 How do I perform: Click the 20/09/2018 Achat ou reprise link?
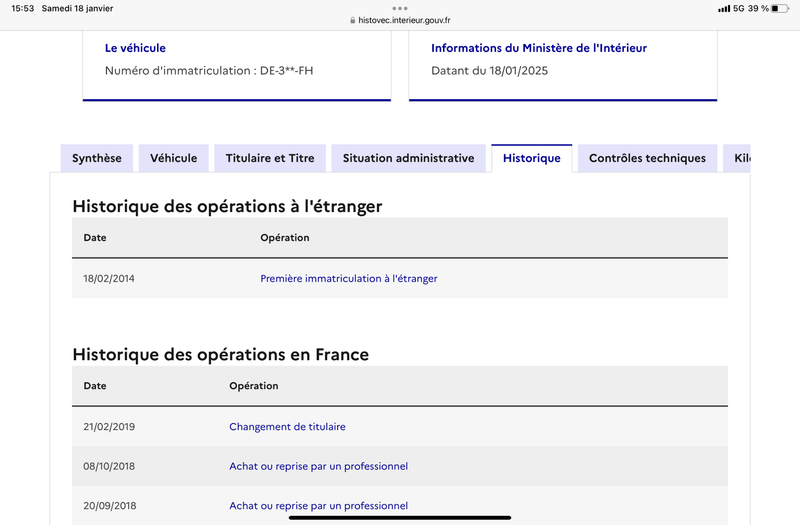(318, 506)
